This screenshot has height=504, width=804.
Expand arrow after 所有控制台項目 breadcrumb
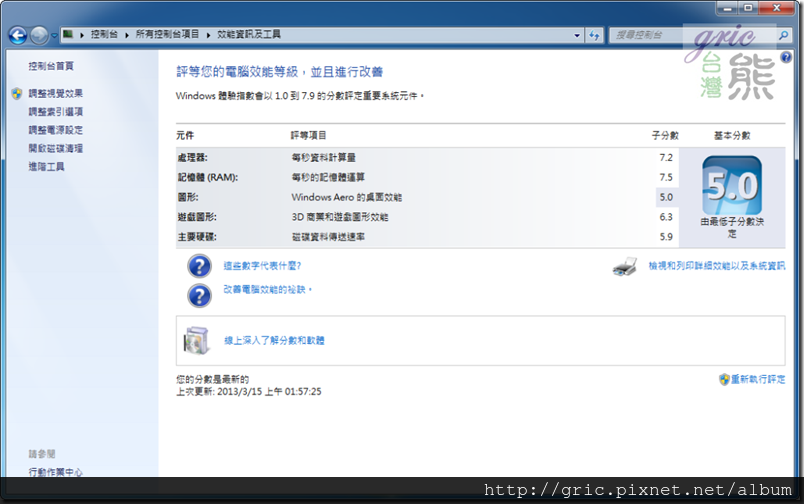(x=208, y=35)
